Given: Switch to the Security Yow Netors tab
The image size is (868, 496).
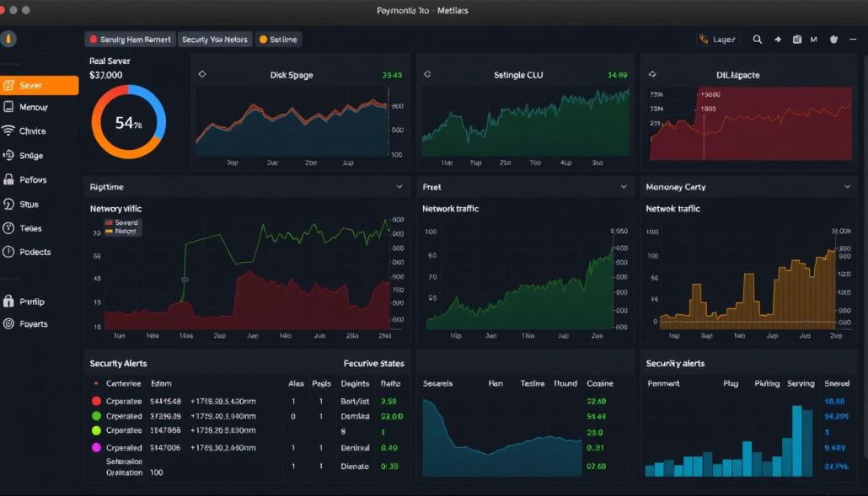Looking at the screenshot, I should pyautogui.click(x=216, y=39).
